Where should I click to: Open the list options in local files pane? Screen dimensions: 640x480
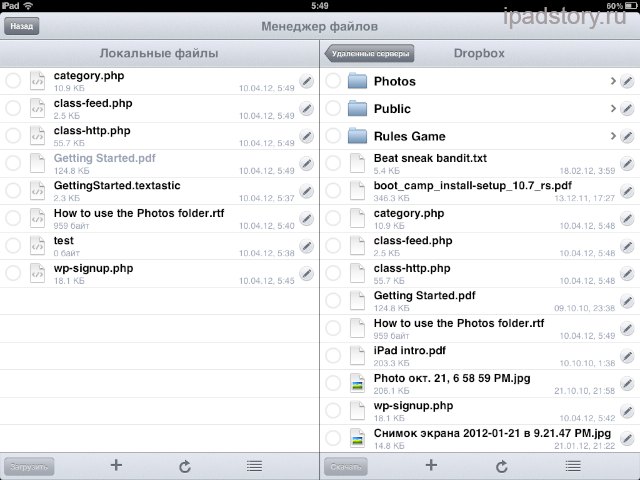(x=254, y=466)
